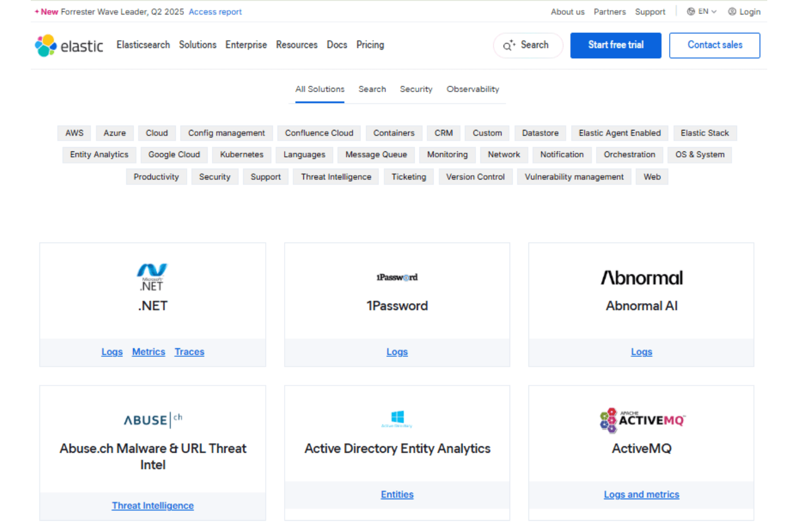Open the Resources menu

tap(297, 45)
